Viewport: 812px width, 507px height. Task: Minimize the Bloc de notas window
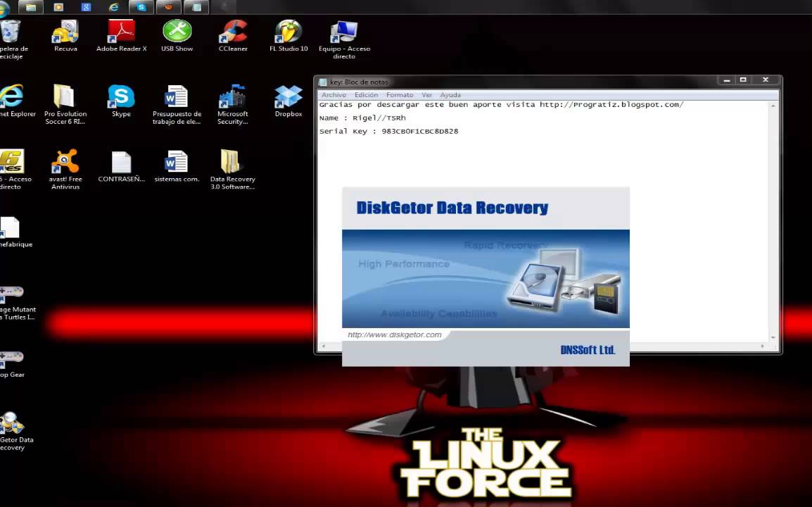[x=727, y=80]
